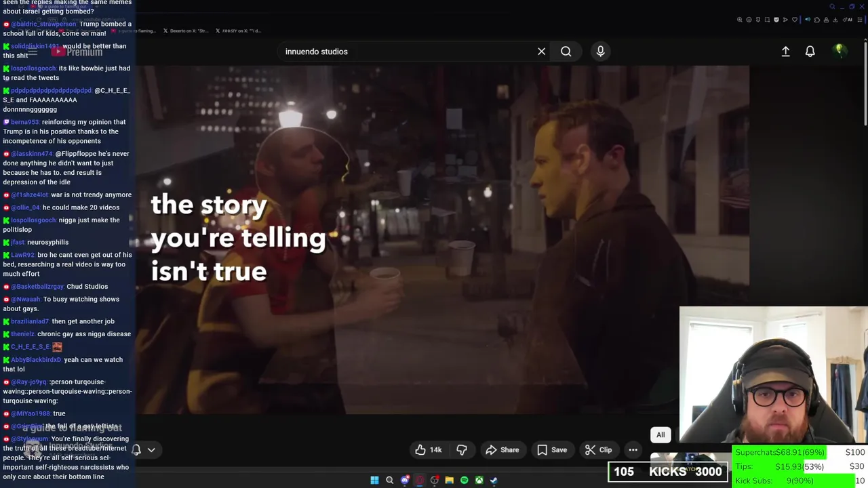Open the browser hamburger easy-setup menu
The width and height of the screenshot is (868, 488).
tap(860, 20)
